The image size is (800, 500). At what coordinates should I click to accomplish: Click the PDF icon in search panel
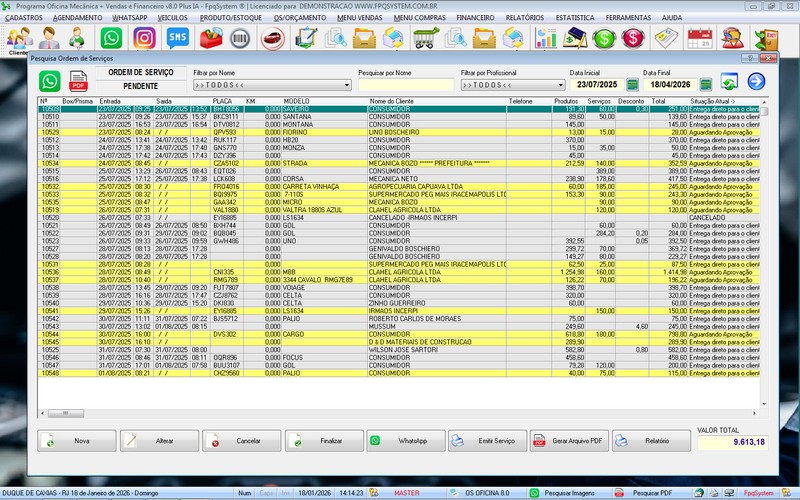click(77, 85)
